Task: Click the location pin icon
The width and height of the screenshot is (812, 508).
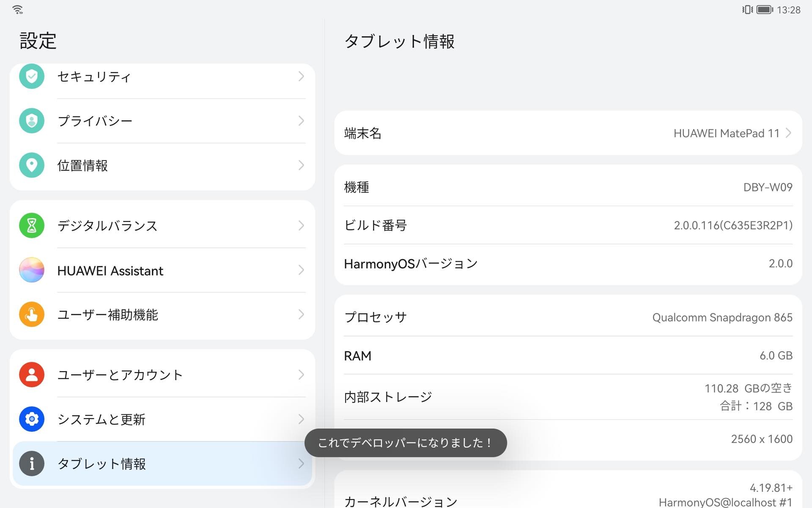Action: coord(32,165)
